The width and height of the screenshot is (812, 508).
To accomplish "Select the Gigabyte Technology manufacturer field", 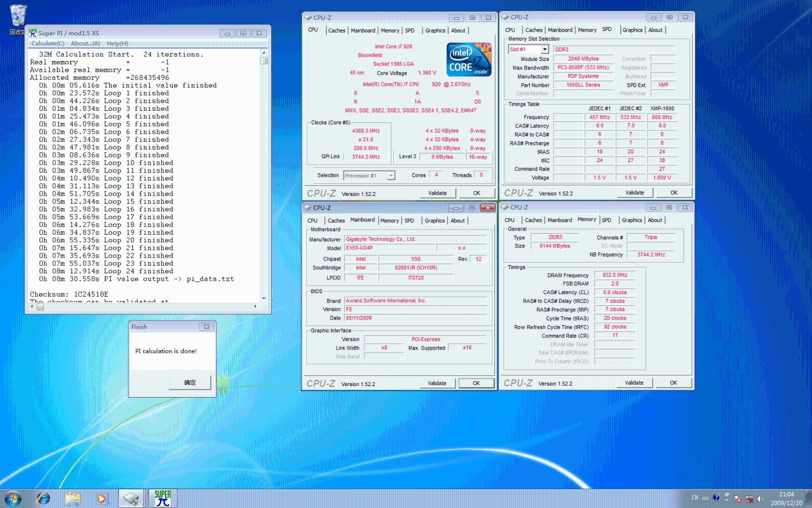I will 415,239.
